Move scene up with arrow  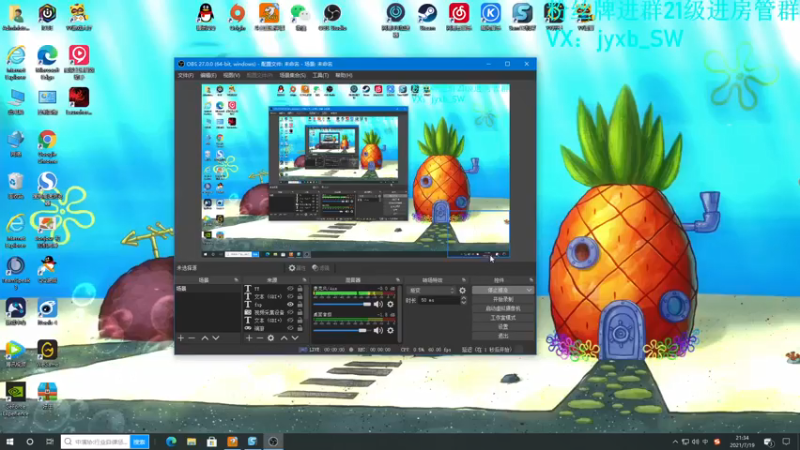205,338
